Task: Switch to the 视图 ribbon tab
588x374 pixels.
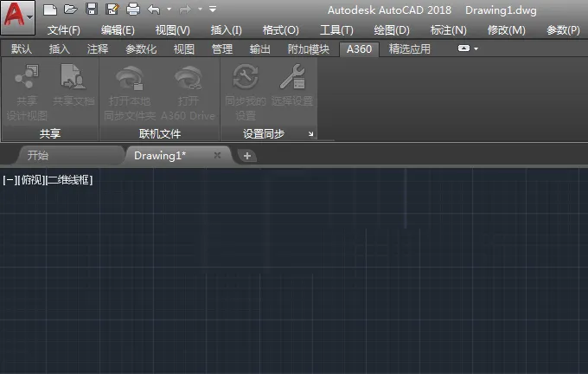Action: [183, 49]
